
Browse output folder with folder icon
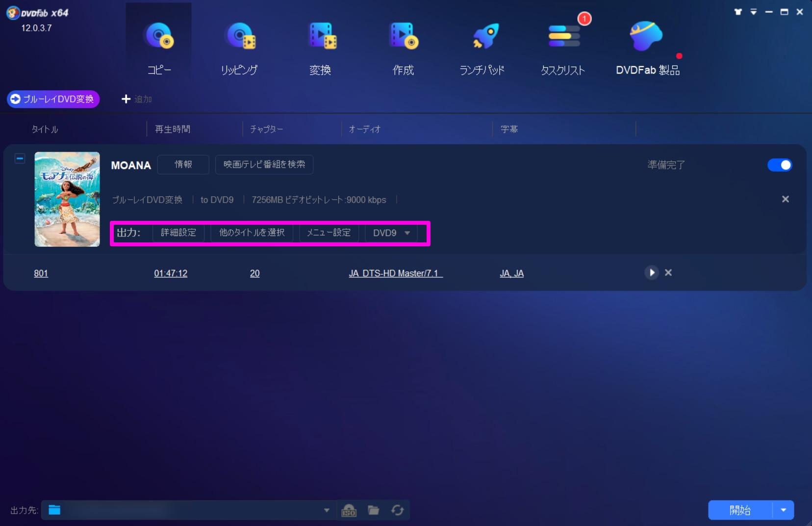pos(374,510)
